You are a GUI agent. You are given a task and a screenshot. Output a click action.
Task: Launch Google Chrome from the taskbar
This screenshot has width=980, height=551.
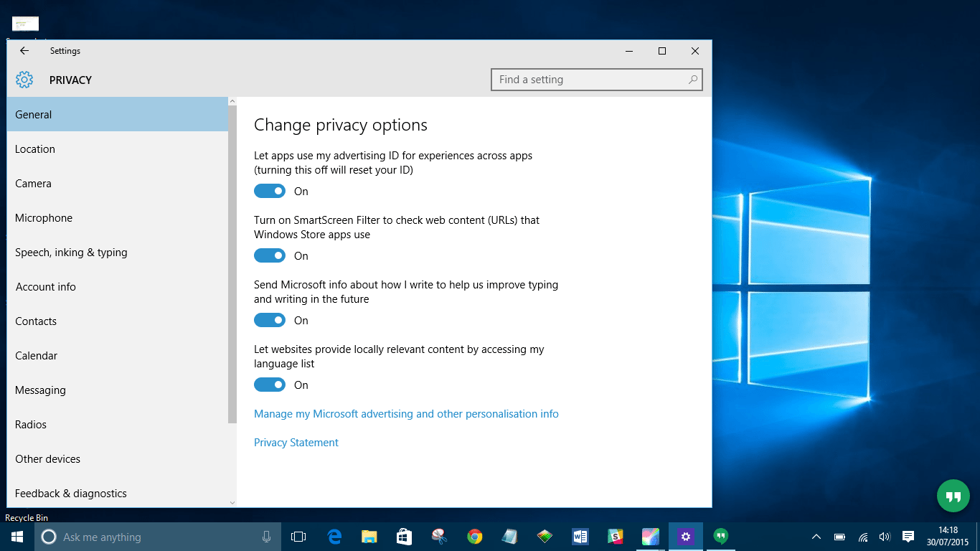[x=474, y=537]
